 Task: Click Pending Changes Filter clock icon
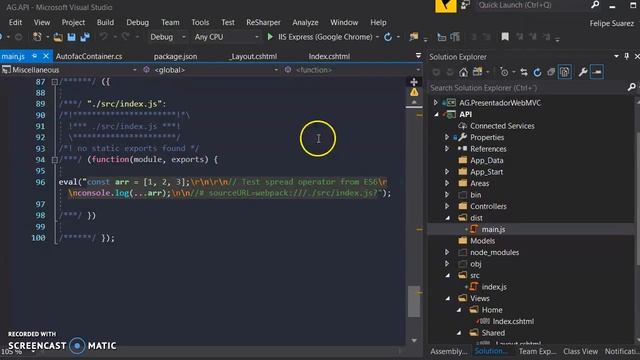tap(504, 72)
